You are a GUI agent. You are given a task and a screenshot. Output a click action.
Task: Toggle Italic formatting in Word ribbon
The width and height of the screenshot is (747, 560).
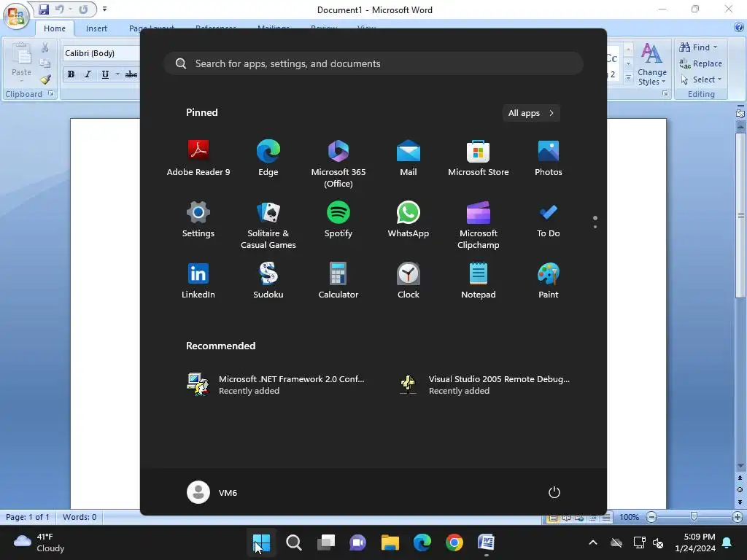(x=88, y=74)
